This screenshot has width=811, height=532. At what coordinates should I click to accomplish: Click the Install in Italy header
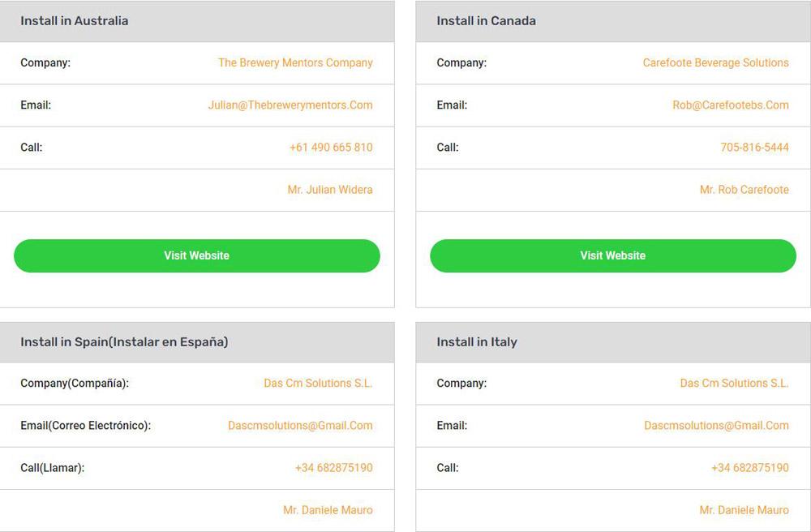477,341
